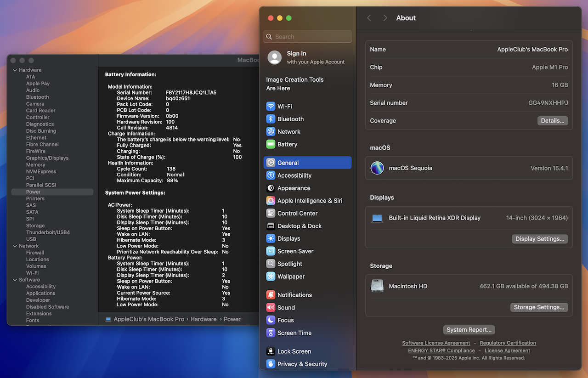
Task: Click Hardware in the System Information path bar
Action: click(x=204, y=319)
